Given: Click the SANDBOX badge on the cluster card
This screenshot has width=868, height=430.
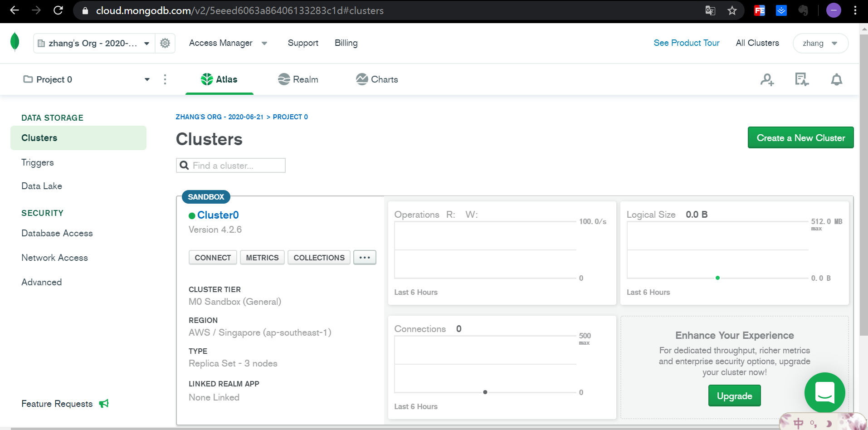Looking at the screenshot, I should click(x=206, y=197).
